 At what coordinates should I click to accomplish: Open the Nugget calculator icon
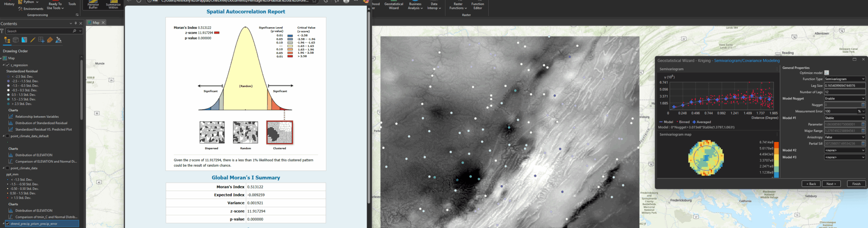pos(863,105)
